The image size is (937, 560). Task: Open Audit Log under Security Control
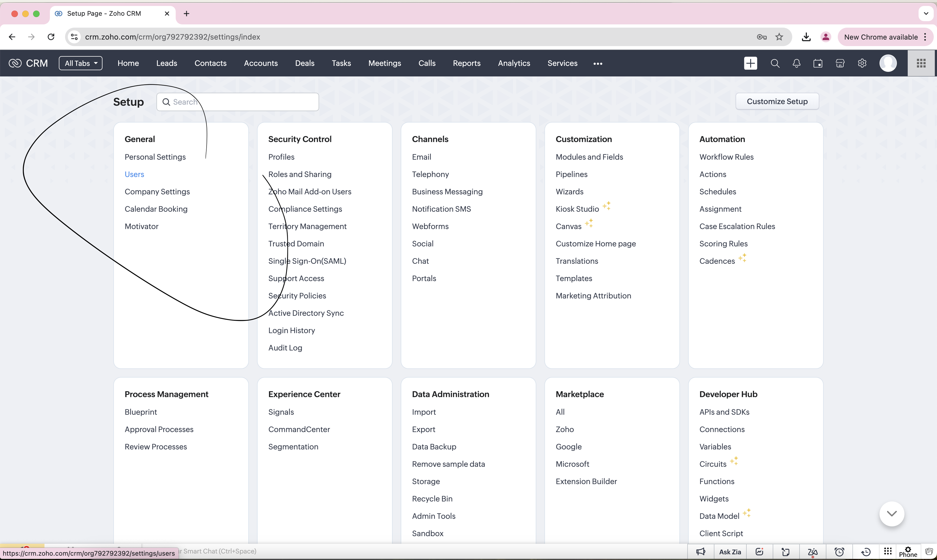tap(285, 347)
